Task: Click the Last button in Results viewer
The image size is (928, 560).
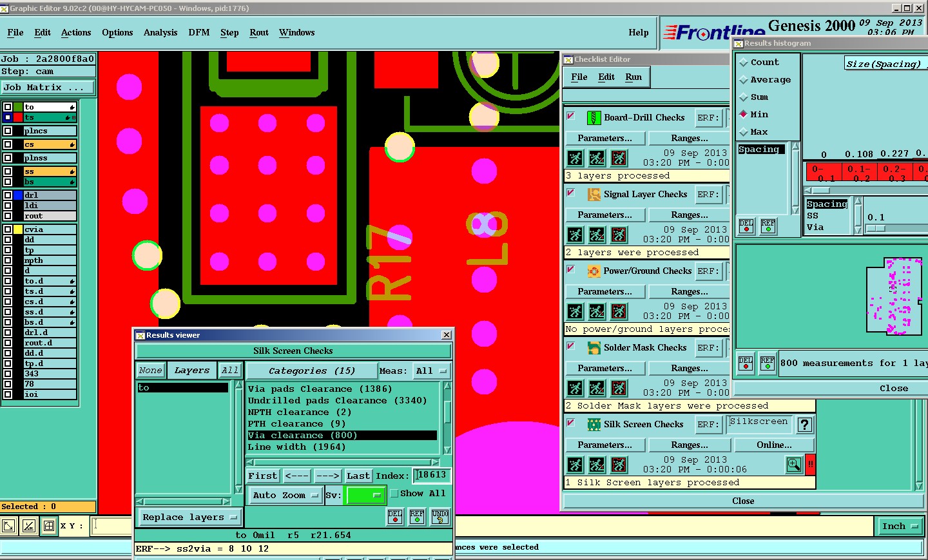Action: [358, 476]
